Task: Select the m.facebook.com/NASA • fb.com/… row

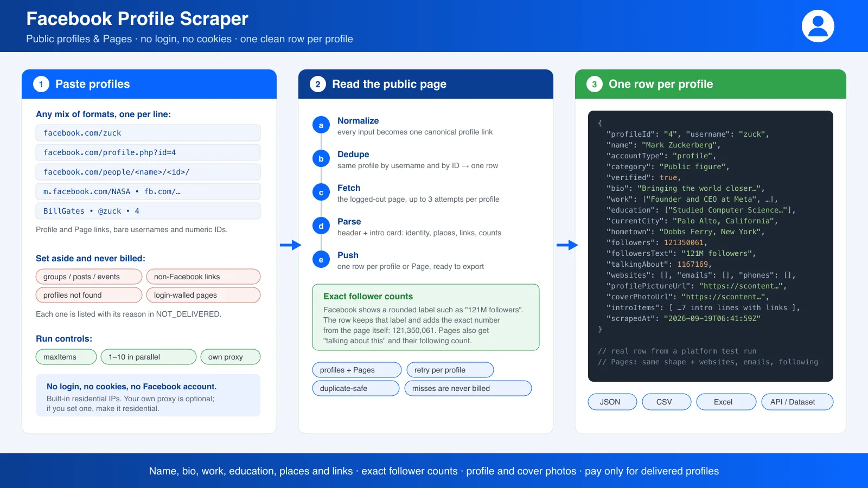Action: (x=148, y=191)
